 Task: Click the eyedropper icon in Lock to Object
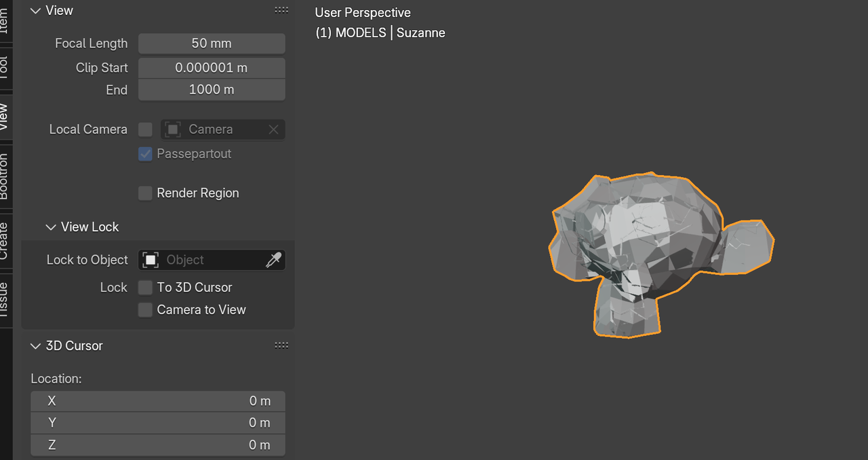coord(273,260)
